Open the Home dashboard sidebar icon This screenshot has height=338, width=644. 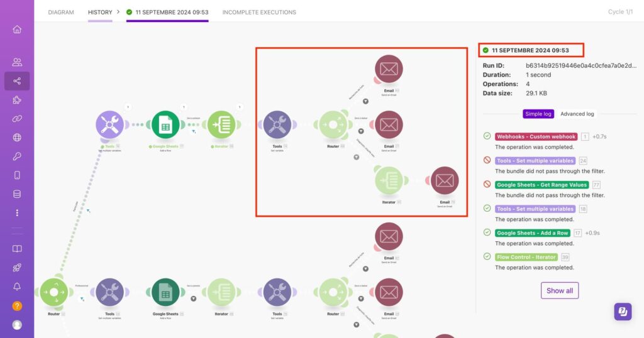coord(17,30)
